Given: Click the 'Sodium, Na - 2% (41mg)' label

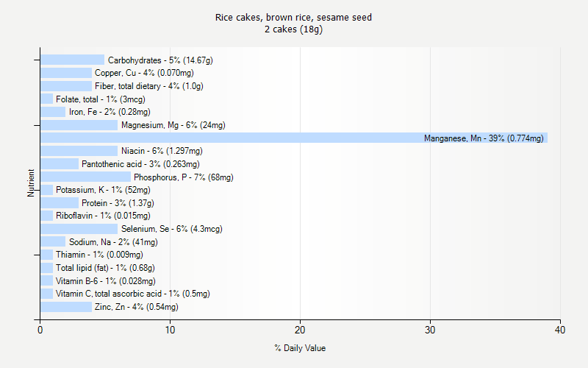Looking at the screenshot, I should 113,242.
